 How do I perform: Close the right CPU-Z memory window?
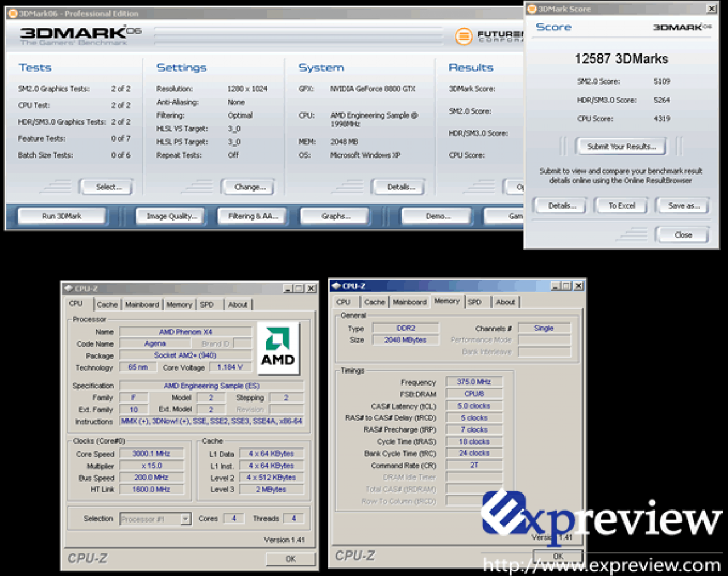point(578,286)
